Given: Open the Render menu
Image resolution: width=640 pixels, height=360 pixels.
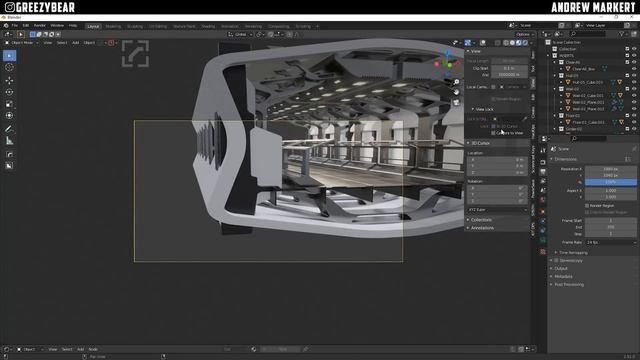Looking at the screenshot, I should (x=40, y=25).
